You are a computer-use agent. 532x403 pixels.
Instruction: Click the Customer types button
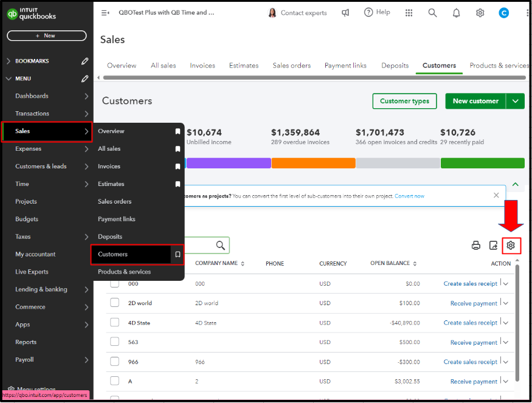tap(404, 101)
